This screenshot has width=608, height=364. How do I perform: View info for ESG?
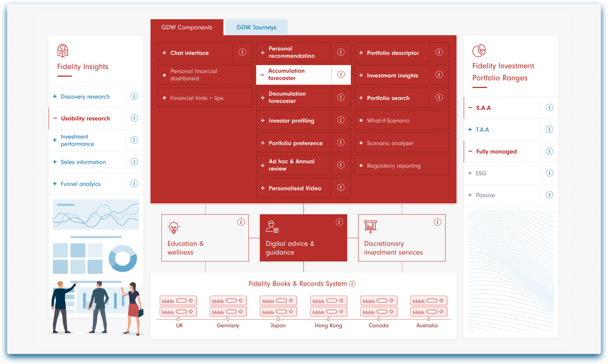point(549,173)
